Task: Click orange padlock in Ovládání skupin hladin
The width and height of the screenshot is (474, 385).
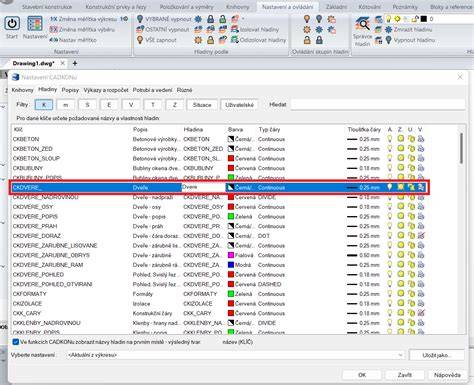Action: (307, 40)
